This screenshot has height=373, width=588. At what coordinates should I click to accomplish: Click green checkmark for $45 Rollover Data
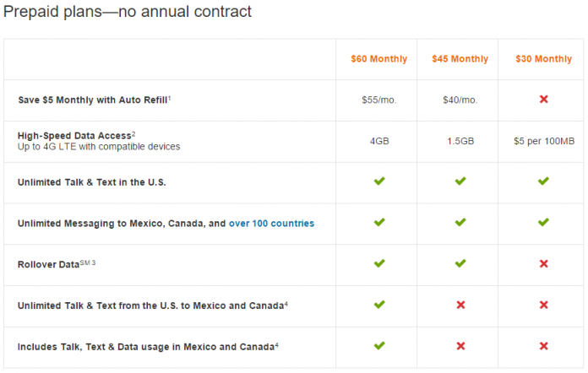[460, 263]
